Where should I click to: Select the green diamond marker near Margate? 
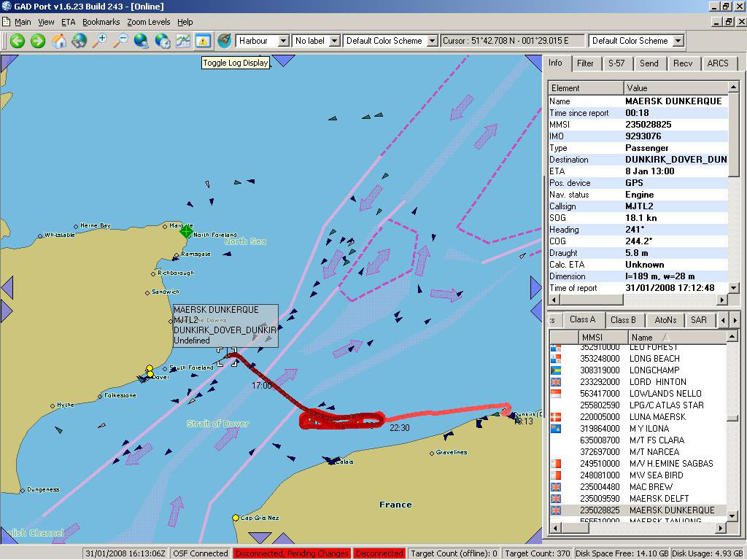(186, 232)
